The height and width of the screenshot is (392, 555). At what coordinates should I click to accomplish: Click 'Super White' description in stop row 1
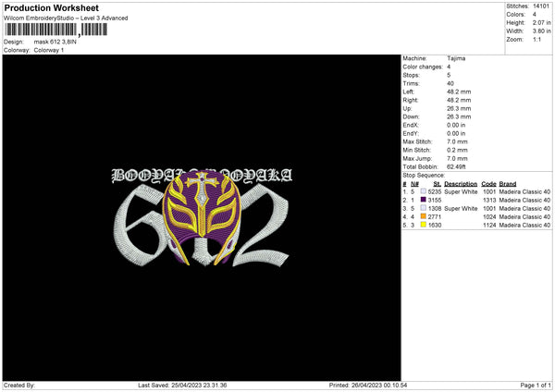tap(461, 191)
